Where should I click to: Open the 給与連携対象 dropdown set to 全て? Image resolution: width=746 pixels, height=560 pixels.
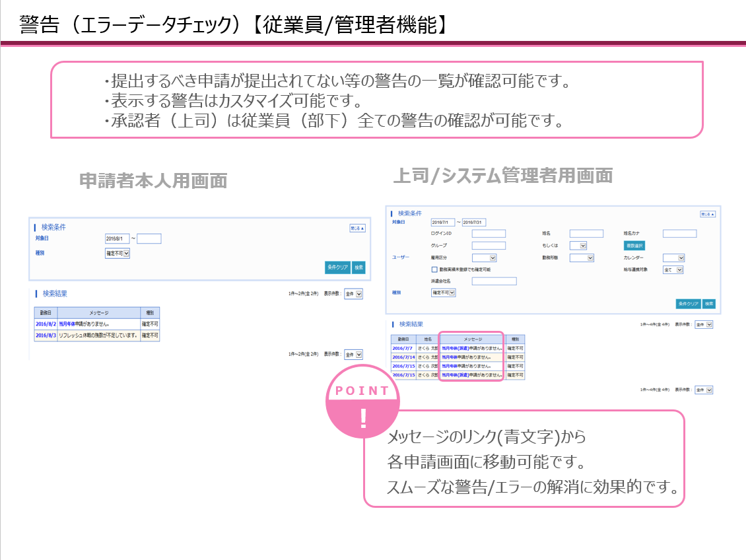pos(672,271)
